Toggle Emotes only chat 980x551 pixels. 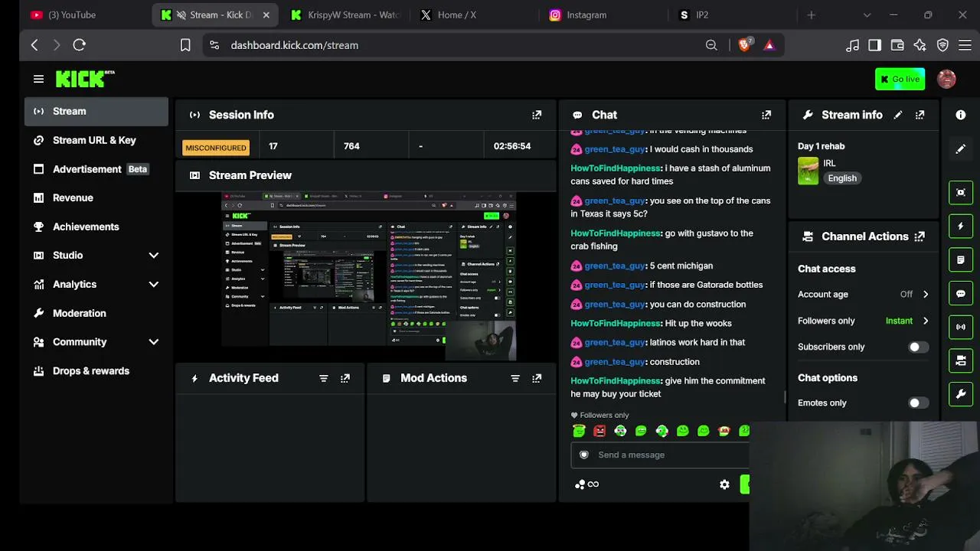click(x=918, y=403)
